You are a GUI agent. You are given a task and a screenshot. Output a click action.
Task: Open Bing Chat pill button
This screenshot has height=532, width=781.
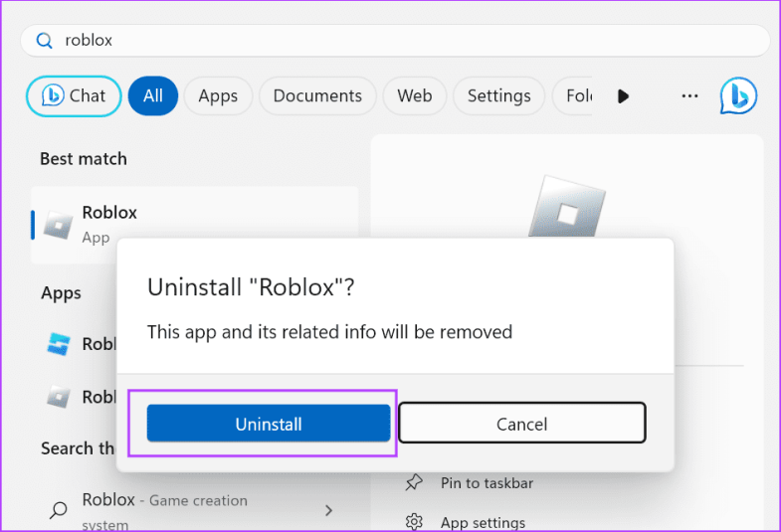point(74,96)
